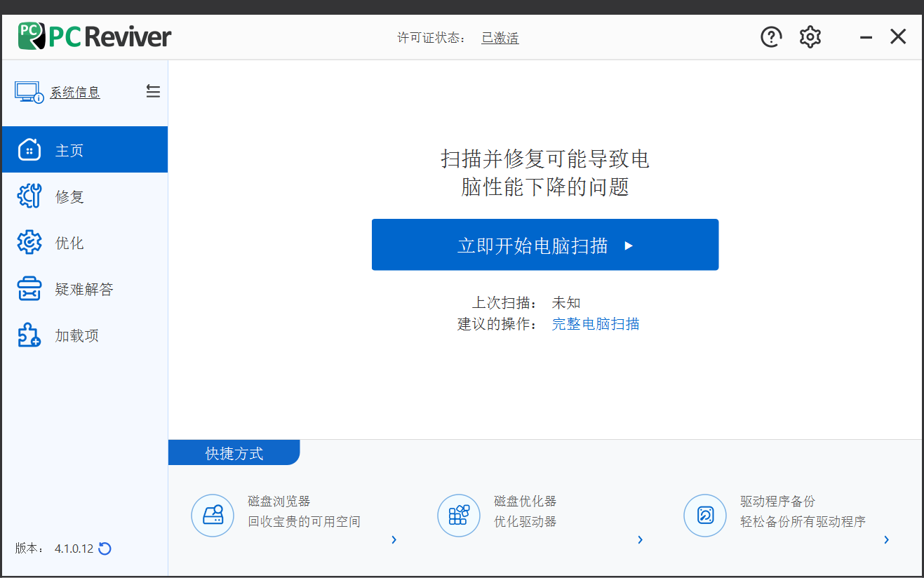The height and width of the screenshot is (578, 924).
Task: Click the PC Reviver logo
Action: pyautogui.click(x=95, y=36)
